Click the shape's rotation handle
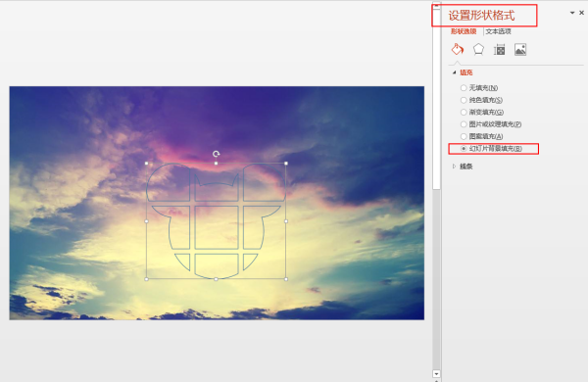 pyautogui.click(x=216, y=154)
